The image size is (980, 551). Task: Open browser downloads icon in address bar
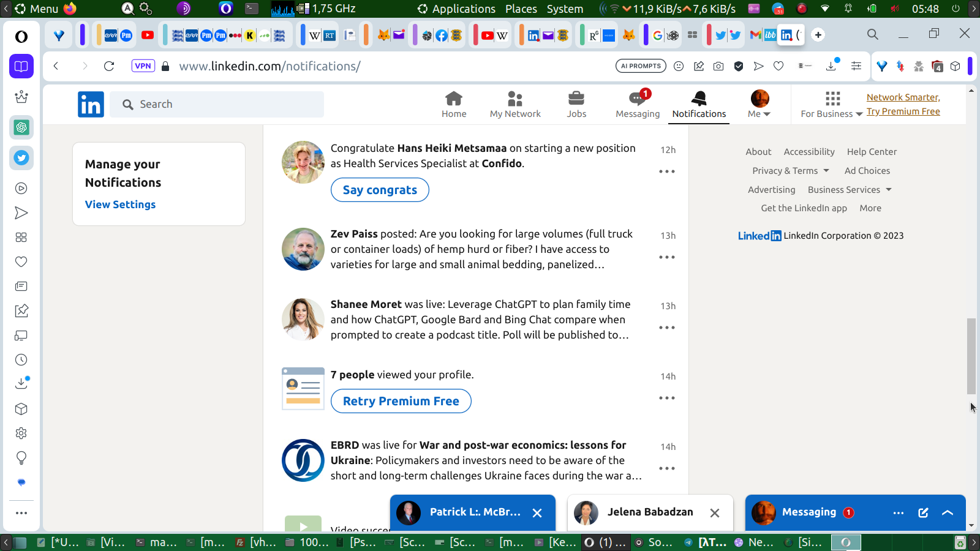coord(831,66)
